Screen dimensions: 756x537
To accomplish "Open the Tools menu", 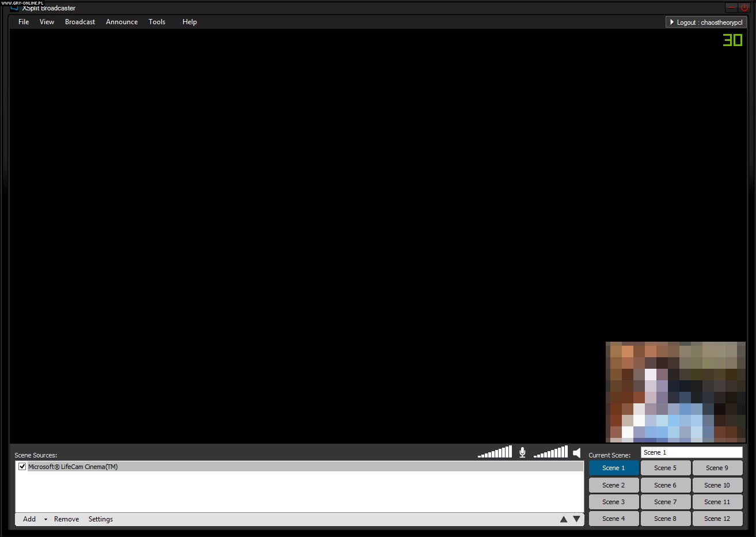I will (x=157, y=22).
